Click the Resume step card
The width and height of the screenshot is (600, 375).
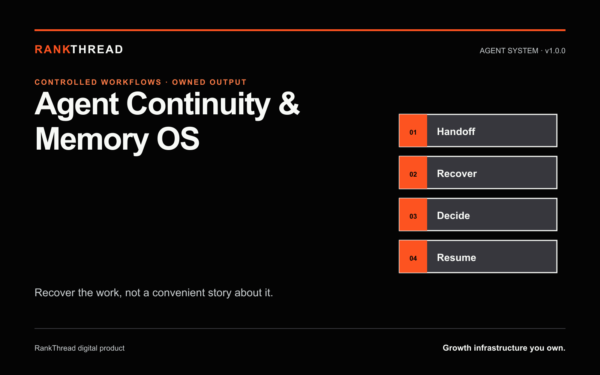click(x=478, y=257)
